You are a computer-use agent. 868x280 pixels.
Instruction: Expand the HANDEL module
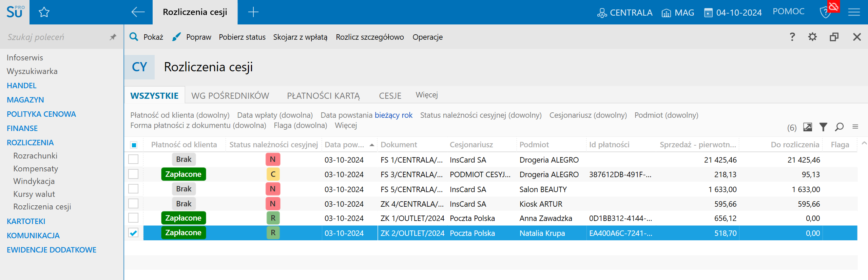pyautogui.click(x=21, y=86)
